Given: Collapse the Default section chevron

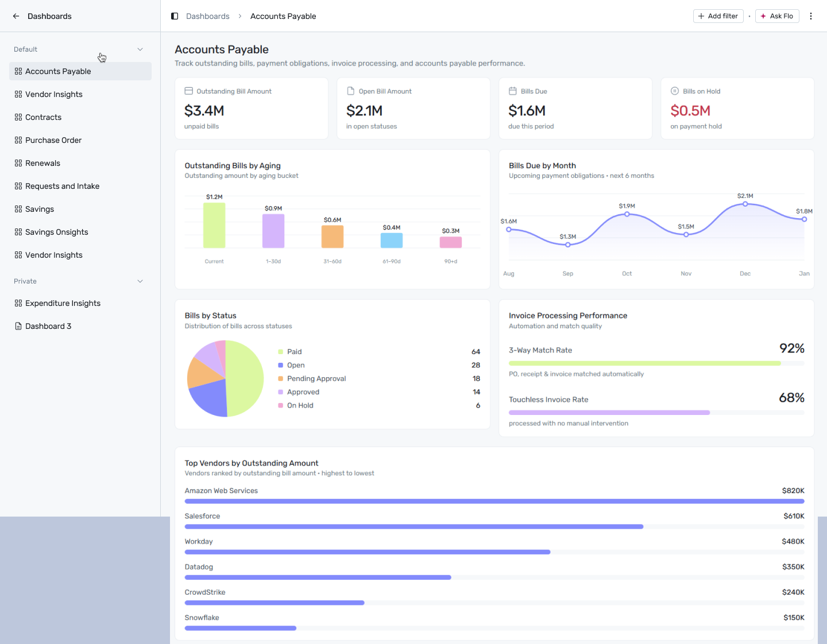Looking at the screenshot, I should [140, 49].
